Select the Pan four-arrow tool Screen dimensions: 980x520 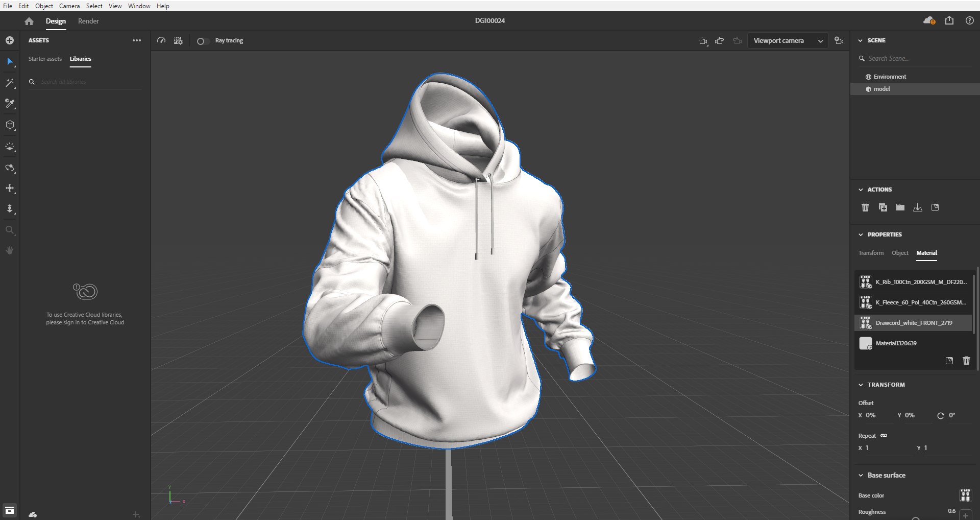coord(10,188)
